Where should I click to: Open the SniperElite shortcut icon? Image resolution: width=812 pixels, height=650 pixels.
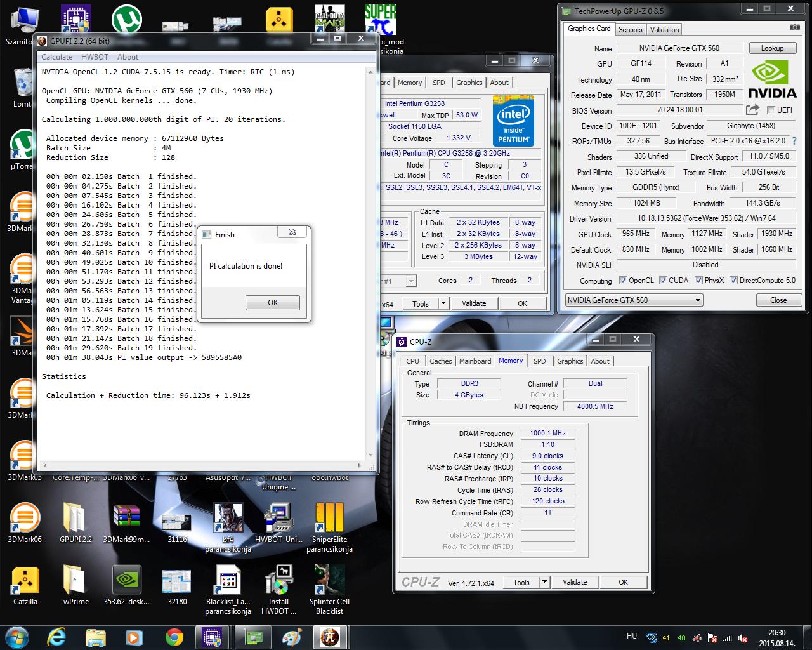(329, 528)
